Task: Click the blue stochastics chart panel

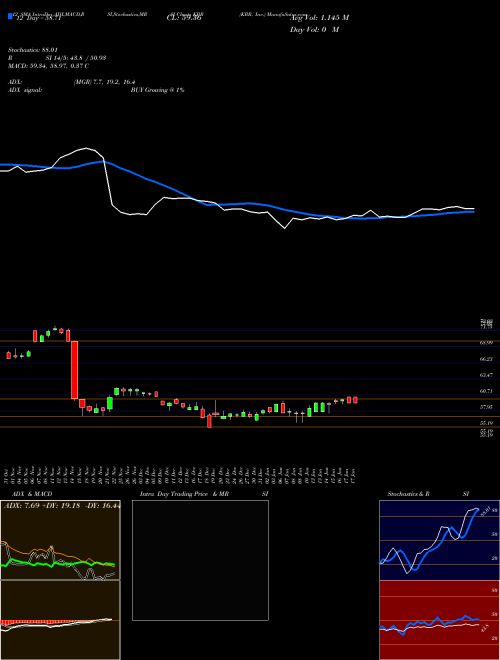Action: click(x=439, y=540)
